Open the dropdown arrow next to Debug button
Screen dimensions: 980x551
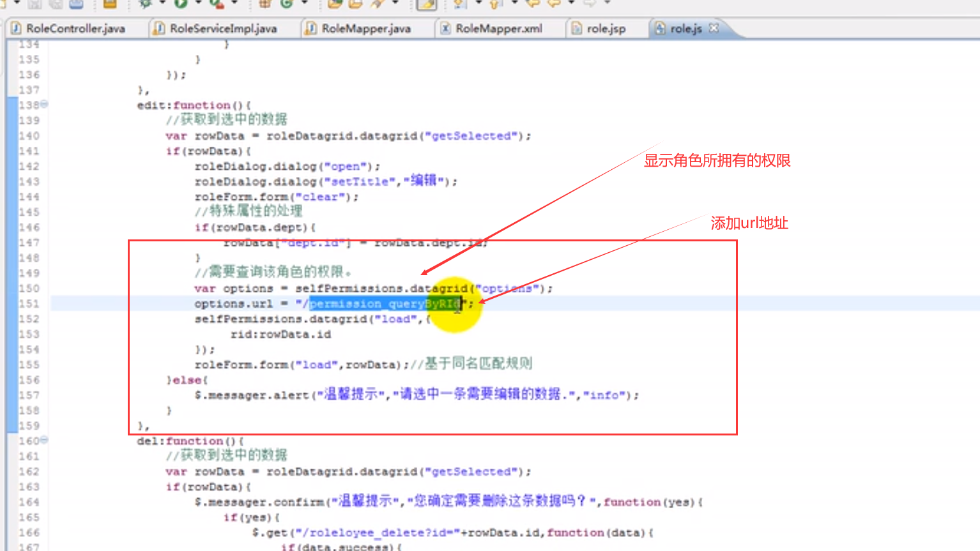[x=162, y=4]
